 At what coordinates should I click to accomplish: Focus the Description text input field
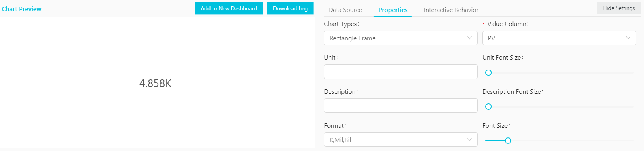coord(401,105)
